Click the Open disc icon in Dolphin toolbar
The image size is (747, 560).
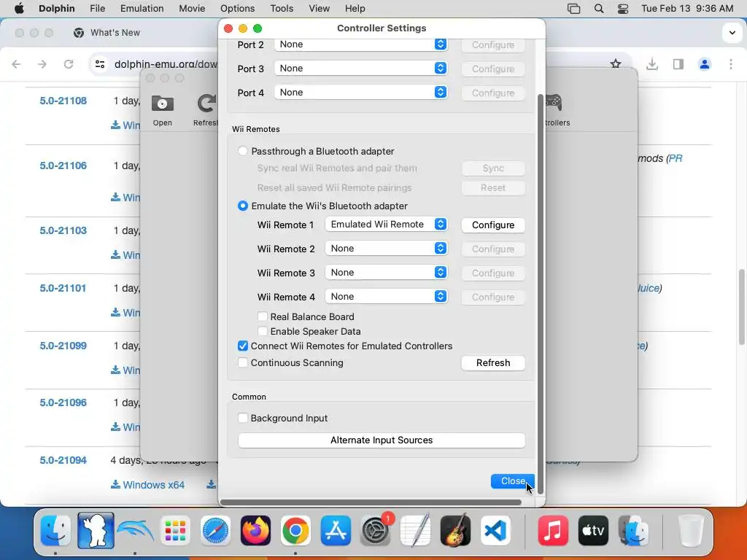[x=163, y=104]
